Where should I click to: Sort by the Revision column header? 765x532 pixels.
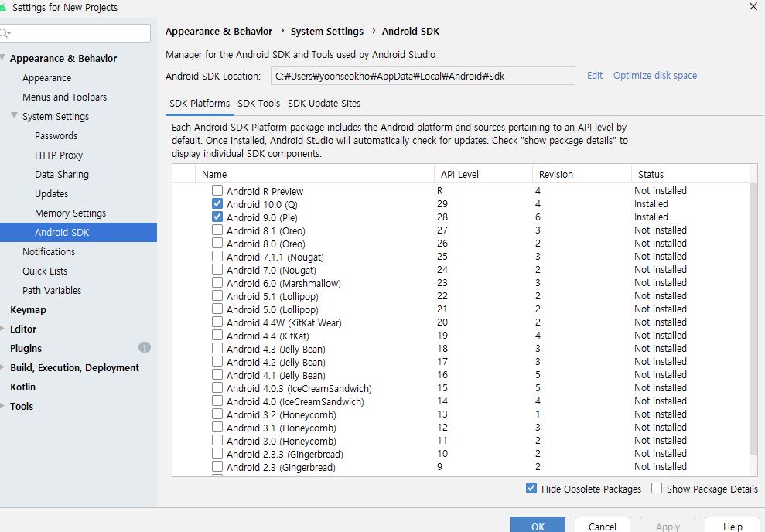[582, 174]
